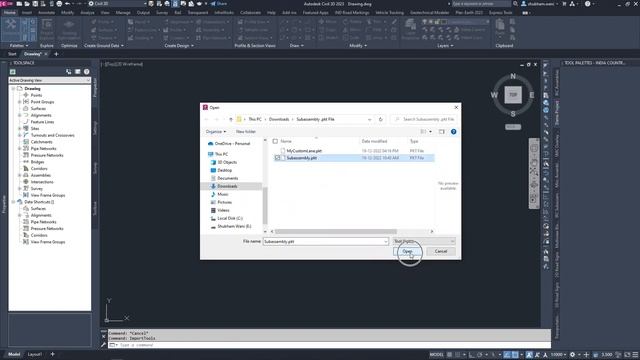Expand the Assemblies node in Toolspace
640x360 pixels.
click(20, 176)
